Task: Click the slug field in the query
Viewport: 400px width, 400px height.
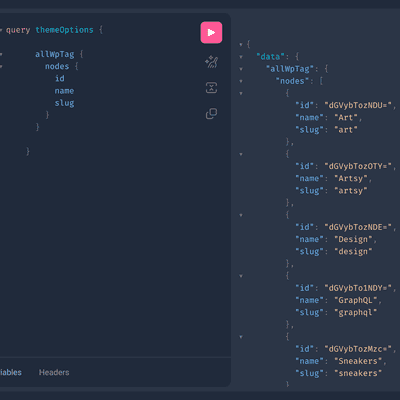Action: coord(64,103)
